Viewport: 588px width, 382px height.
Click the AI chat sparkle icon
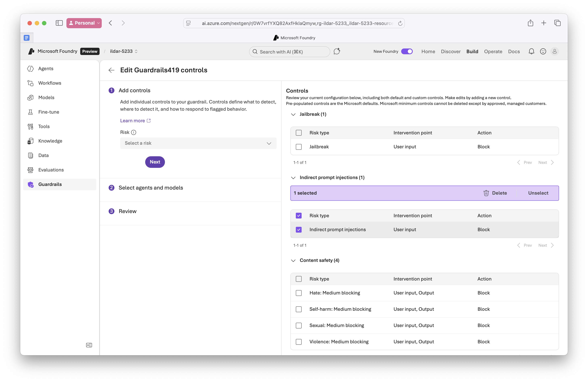tap(337, 51)
